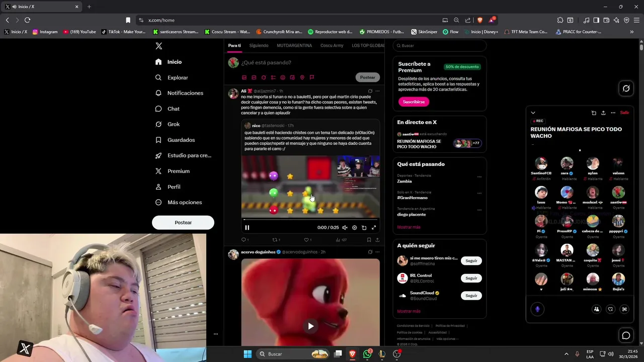Show more bookmarks with the double chevron
Screen dimensions: 644x362
(x=632, y=32)
